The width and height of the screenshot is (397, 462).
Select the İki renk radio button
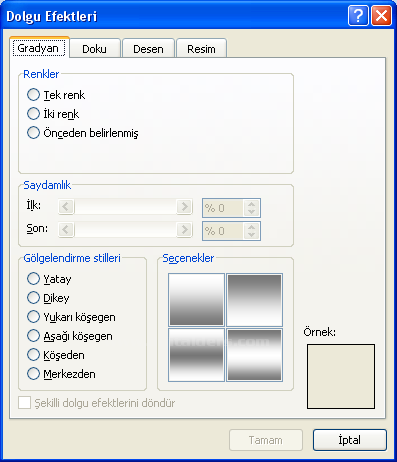click(x=33, y=114)
